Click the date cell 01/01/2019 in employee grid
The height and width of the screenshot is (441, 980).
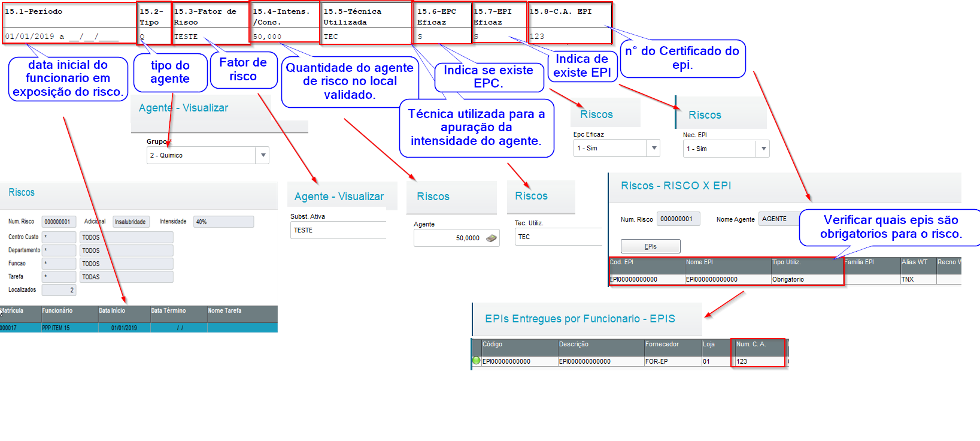click(124, 328)
